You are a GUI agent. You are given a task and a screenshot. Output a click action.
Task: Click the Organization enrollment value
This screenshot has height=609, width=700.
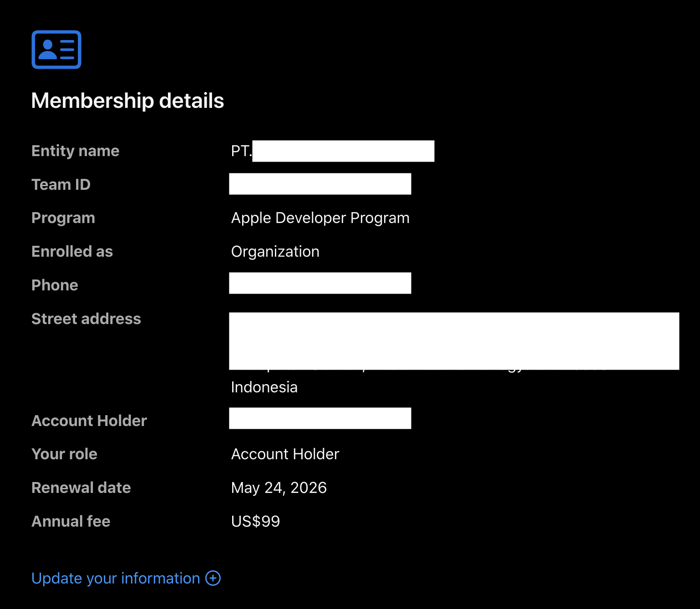coord(275,252)
